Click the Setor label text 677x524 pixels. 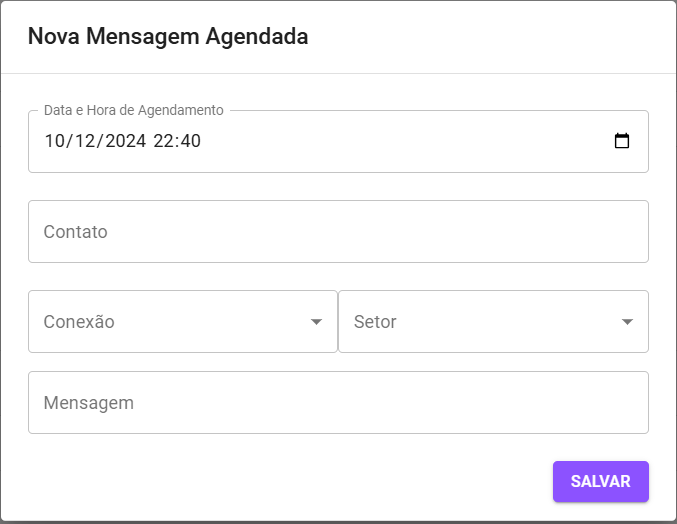click(375, 322)
